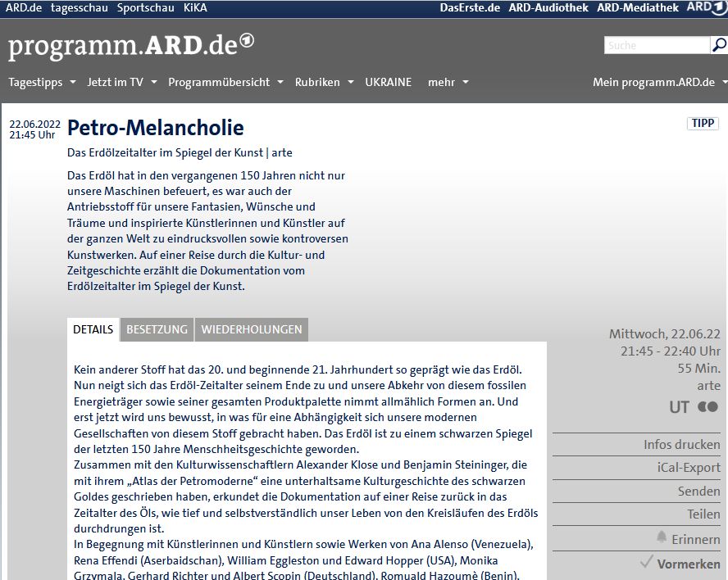Viewport: 728px width, 580px height.
Task: Expand the Programmübersicht dropdown arrow
Action: [x=280, y=82]
